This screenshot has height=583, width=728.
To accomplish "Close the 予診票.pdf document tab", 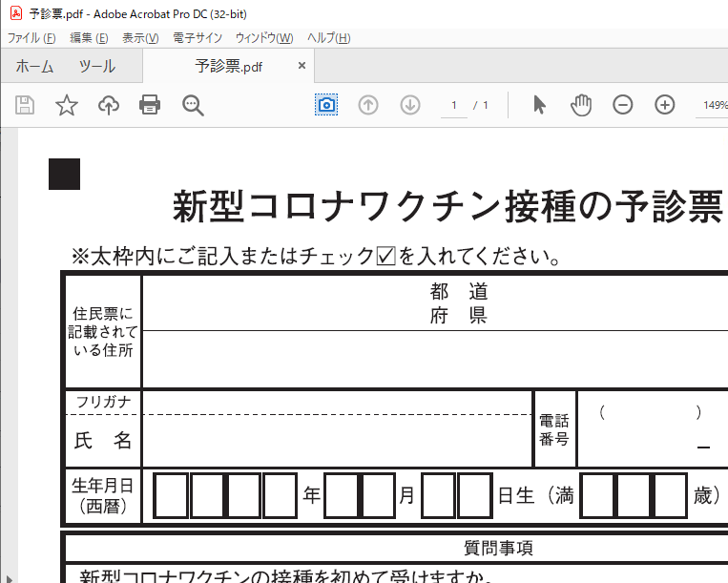I will tap(302, 66).
